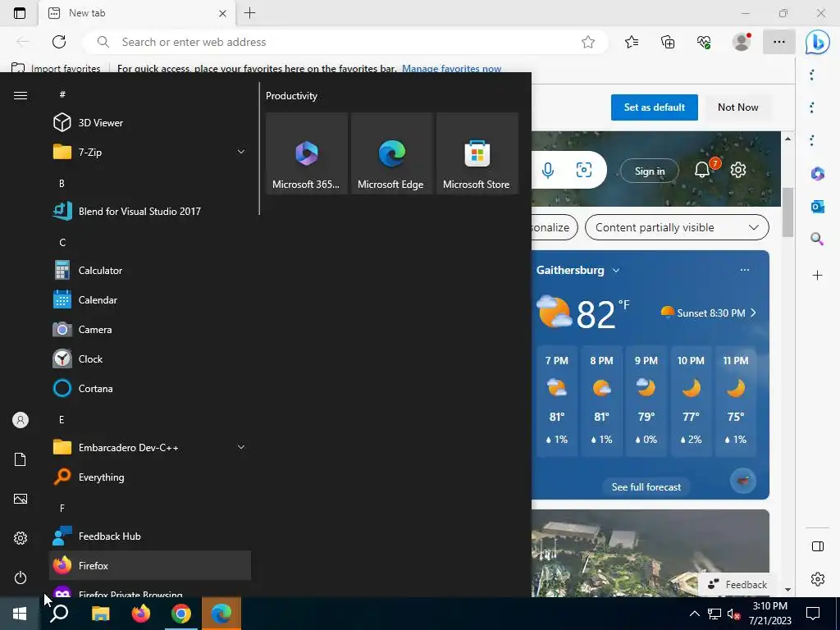Open the Clock app
This screenshot has width=840, height=630.
[150, 359]
